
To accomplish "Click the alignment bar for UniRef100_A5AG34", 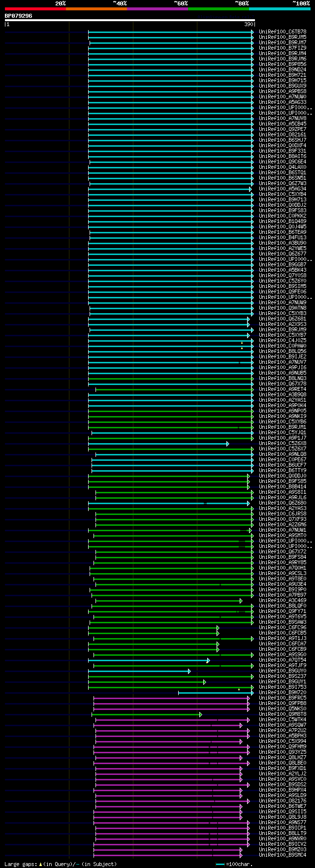I will coord(170,189).
